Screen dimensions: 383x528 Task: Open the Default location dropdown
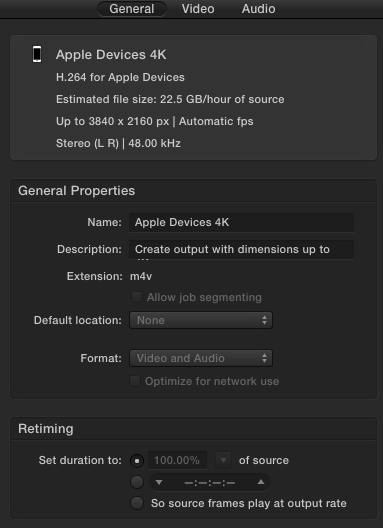201,320
